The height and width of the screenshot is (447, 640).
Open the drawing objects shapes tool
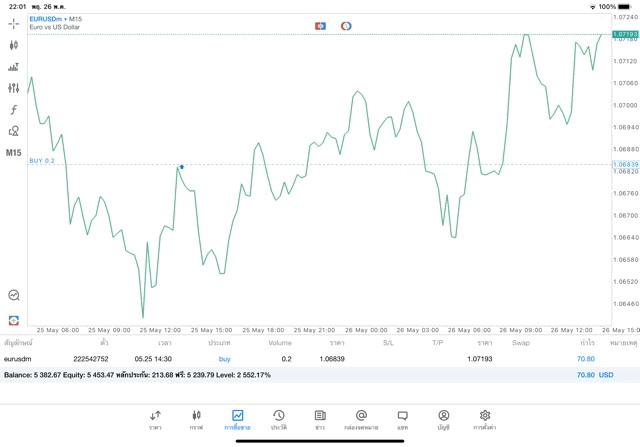(14, 131)
